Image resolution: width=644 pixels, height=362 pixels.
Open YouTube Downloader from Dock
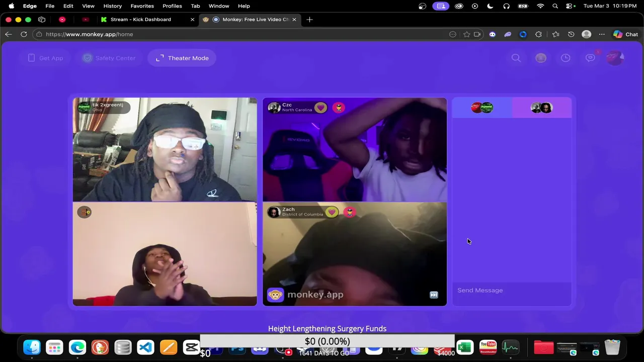point(488,347)
